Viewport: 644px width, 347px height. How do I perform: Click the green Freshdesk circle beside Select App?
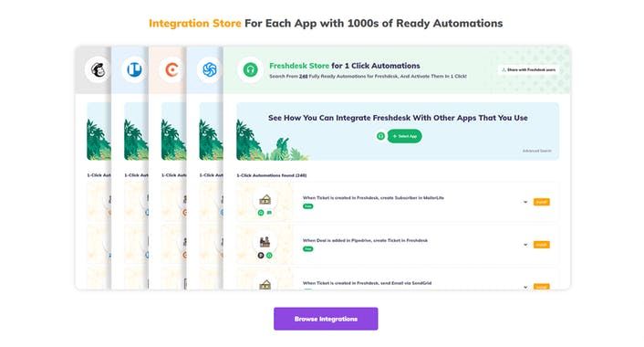point(380,136)
